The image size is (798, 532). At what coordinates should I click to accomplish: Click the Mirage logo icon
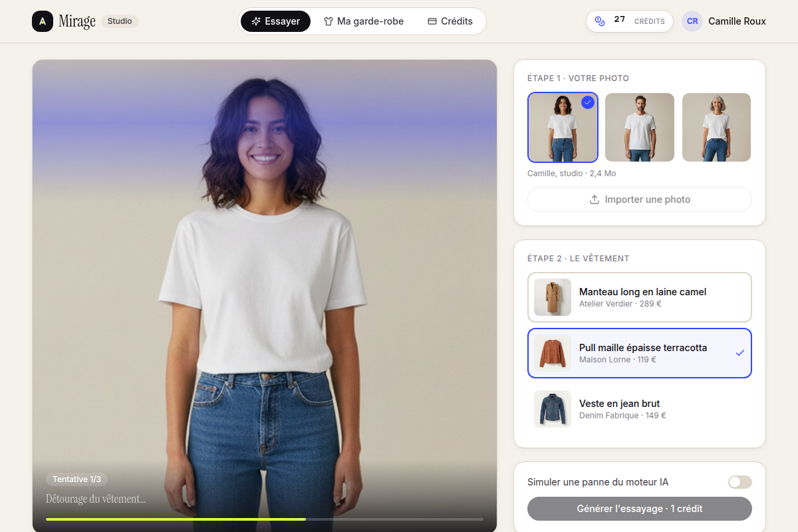43,21
